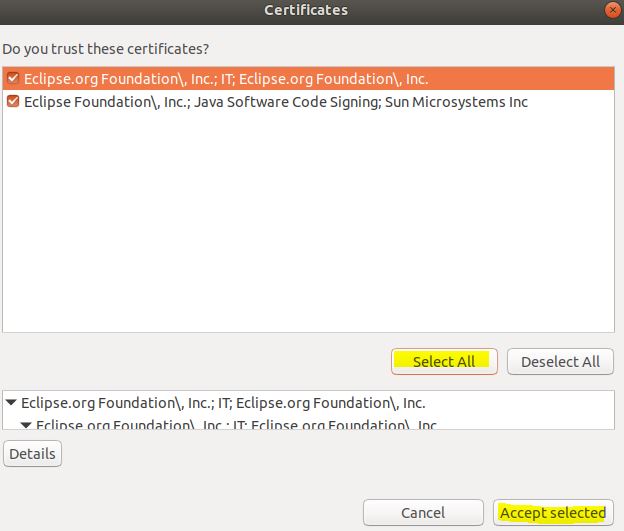This screenshot has width=624, height=531.
Task: Uncheck the Java Software Code Signing certificate checkbox
Action: [13, 101]
